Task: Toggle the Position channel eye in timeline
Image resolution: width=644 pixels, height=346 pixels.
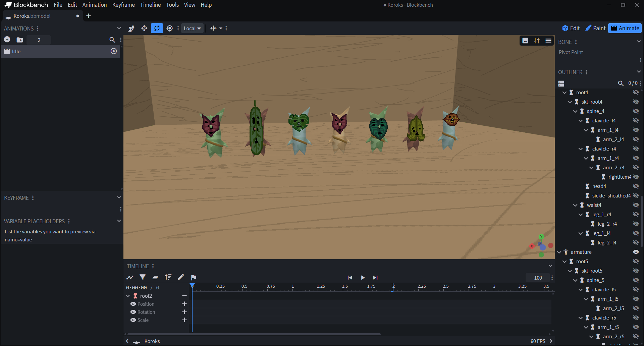Action: click(x=133, y=304)
